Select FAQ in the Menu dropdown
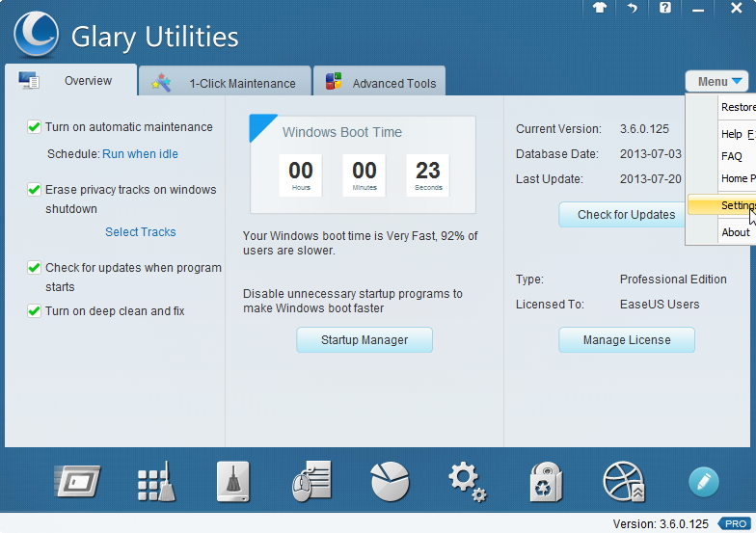 coord(721,156)
